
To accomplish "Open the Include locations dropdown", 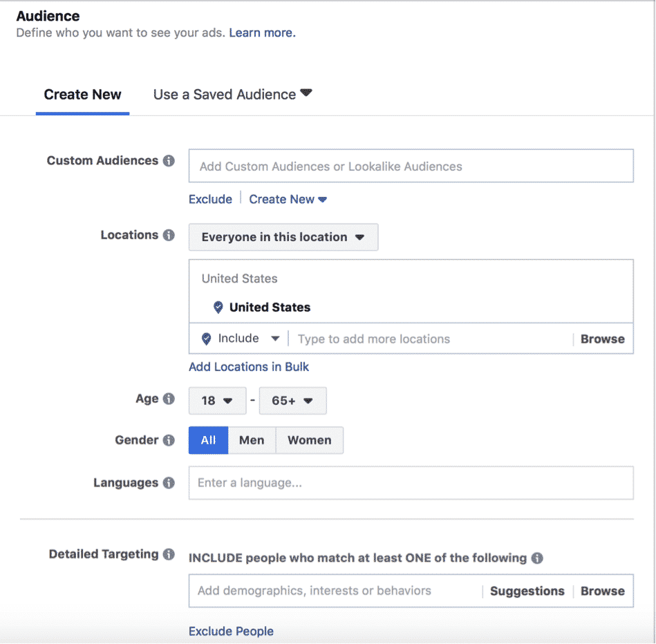I will click(x=241, y=339).
